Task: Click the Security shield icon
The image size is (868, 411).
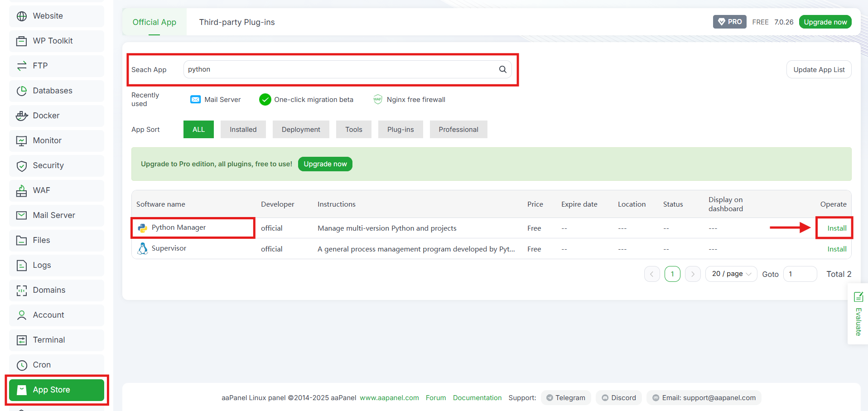Action: coord(22,165)
